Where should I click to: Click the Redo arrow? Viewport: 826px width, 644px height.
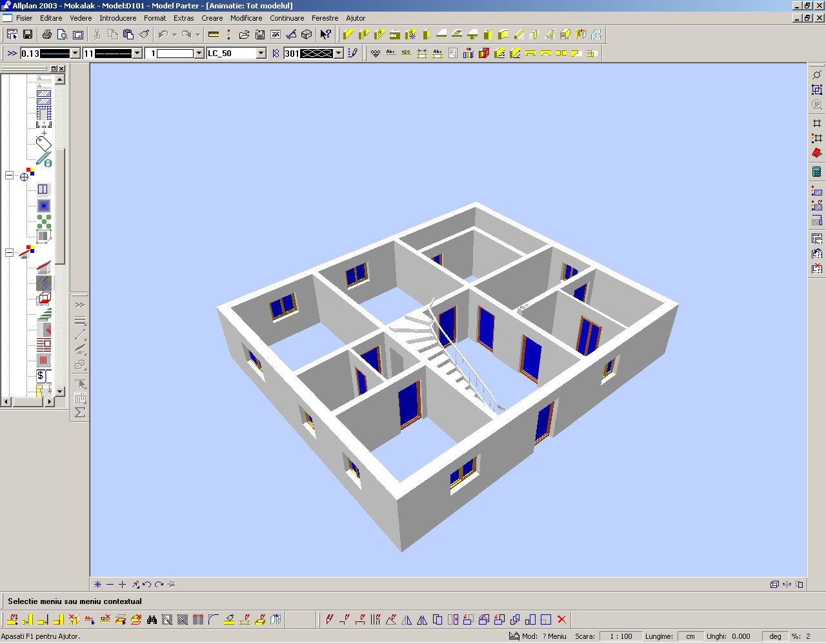[x=186, y=34]
